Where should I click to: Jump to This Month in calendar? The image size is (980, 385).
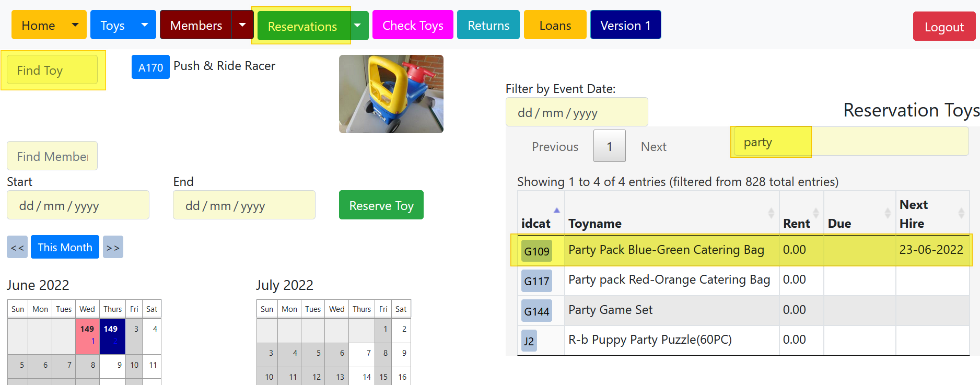(x=65, y=247)
